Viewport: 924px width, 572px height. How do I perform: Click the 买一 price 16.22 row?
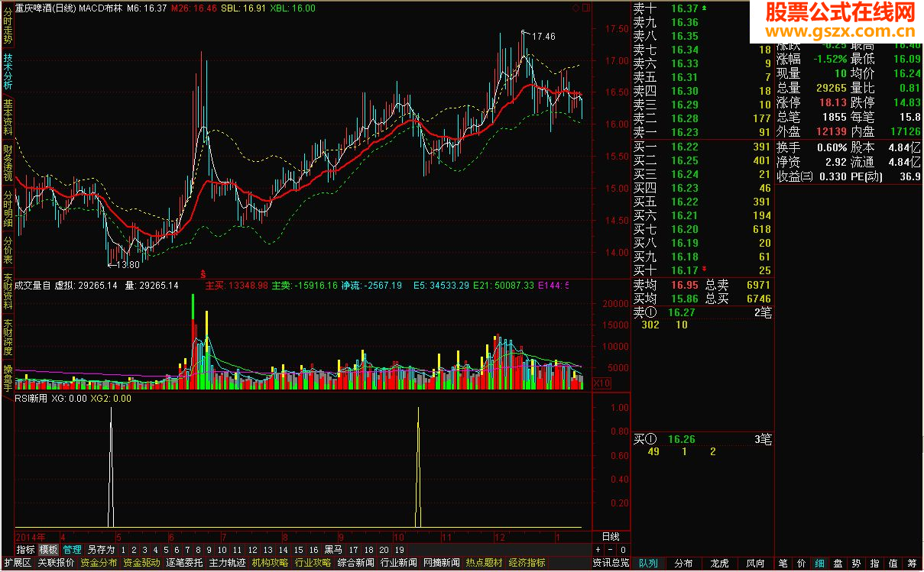702,147
